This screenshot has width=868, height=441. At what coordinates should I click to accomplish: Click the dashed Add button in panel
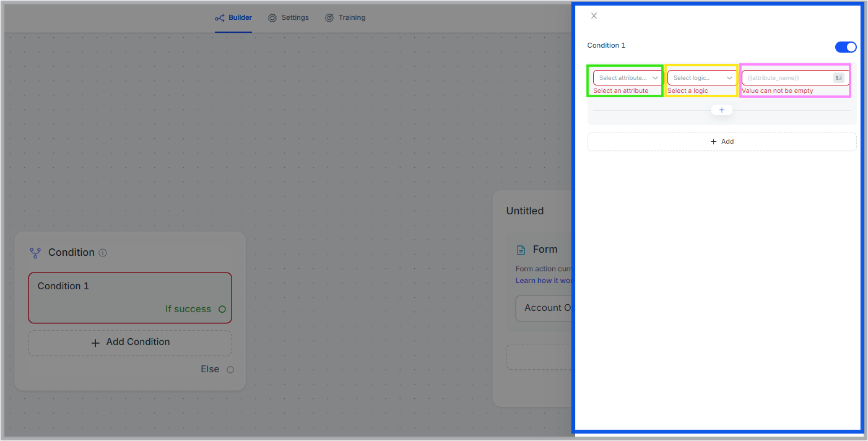click(722, 142)
